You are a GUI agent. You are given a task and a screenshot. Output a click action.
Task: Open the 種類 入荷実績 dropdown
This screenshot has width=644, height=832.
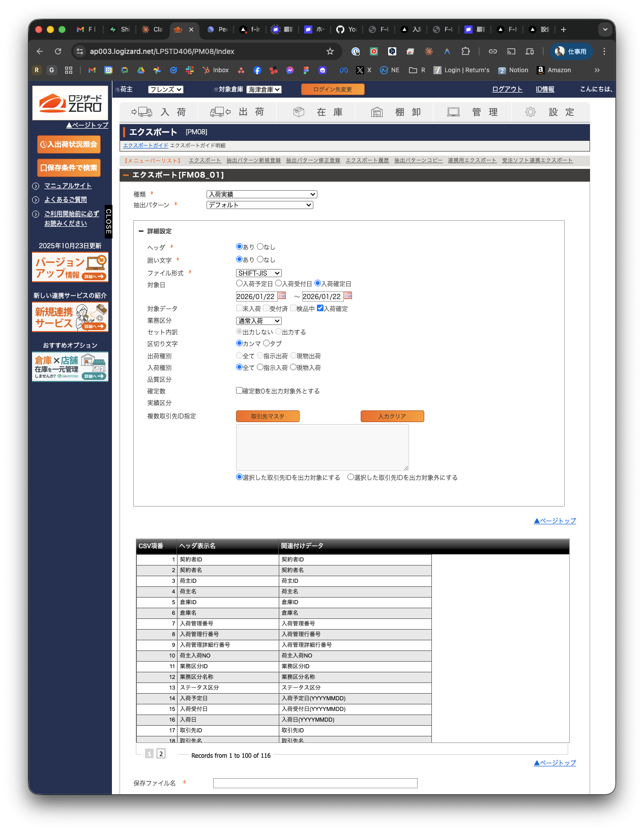pos(262,194)
